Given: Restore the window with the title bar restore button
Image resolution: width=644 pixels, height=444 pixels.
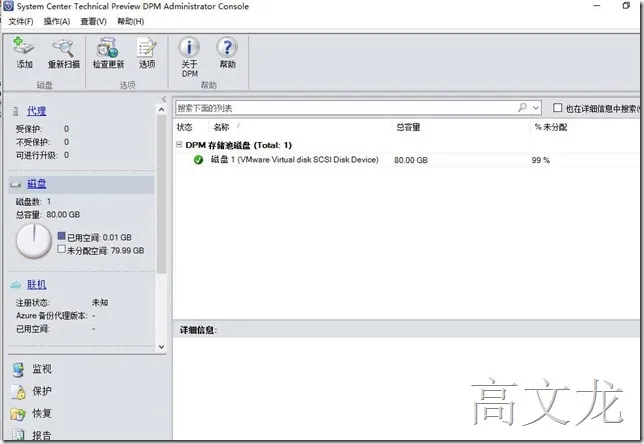Looking at the screenshot, I should pos(626,5).
